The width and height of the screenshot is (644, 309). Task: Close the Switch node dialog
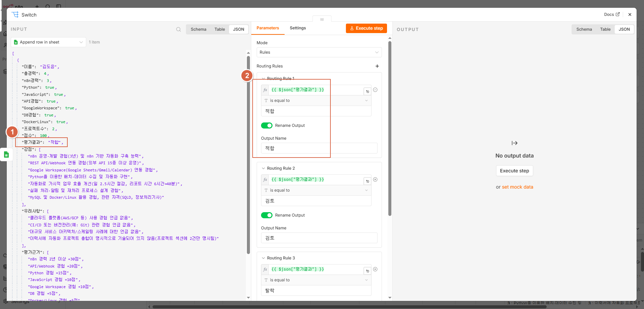coord(630,15)
